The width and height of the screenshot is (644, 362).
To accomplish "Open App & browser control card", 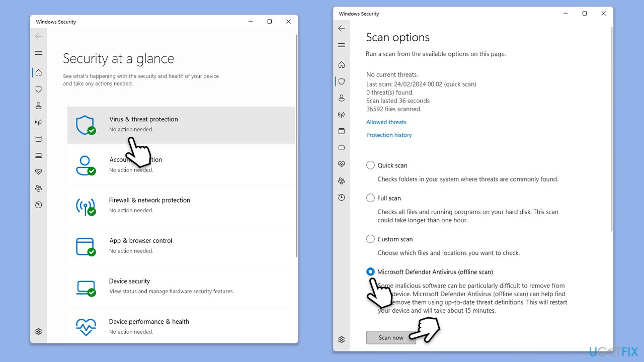I will (181, 246).
